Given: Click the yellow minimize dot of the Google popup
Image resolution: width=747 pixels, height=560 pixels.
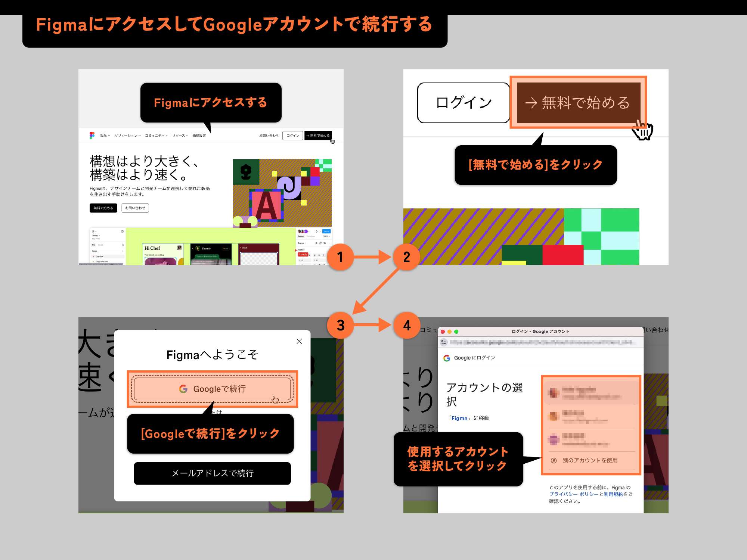Looking at the screenshot, I should (450, 332).
